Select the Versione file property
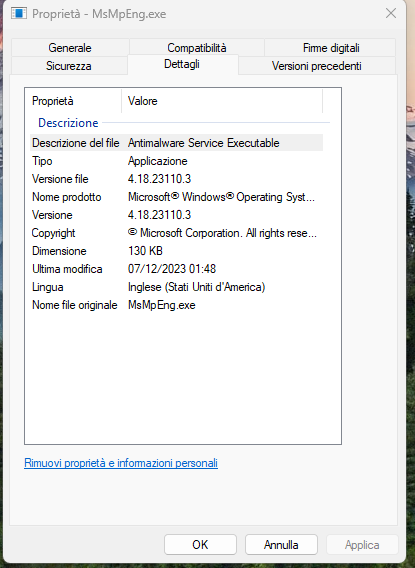The image size is (415, 568). coord(60,179)
